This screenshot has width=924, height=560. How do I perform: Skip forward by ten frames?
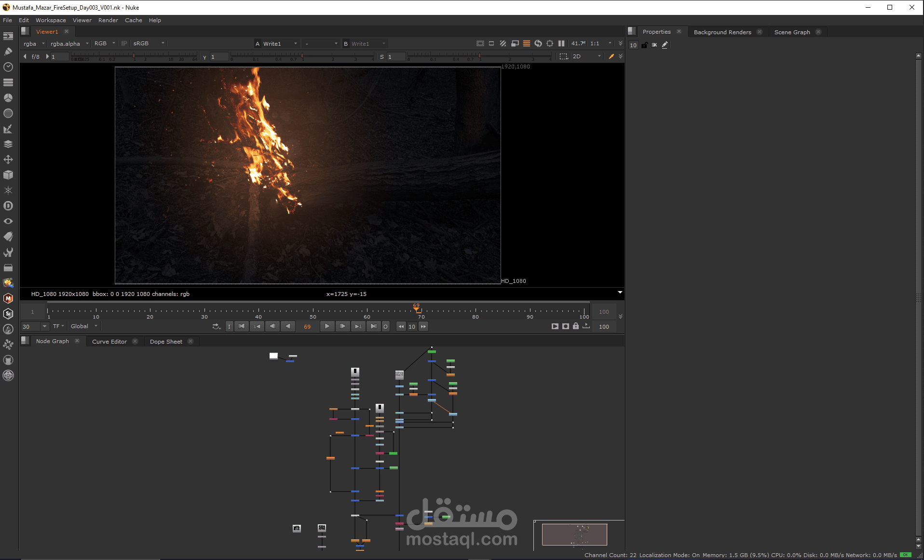pos(423,326)
